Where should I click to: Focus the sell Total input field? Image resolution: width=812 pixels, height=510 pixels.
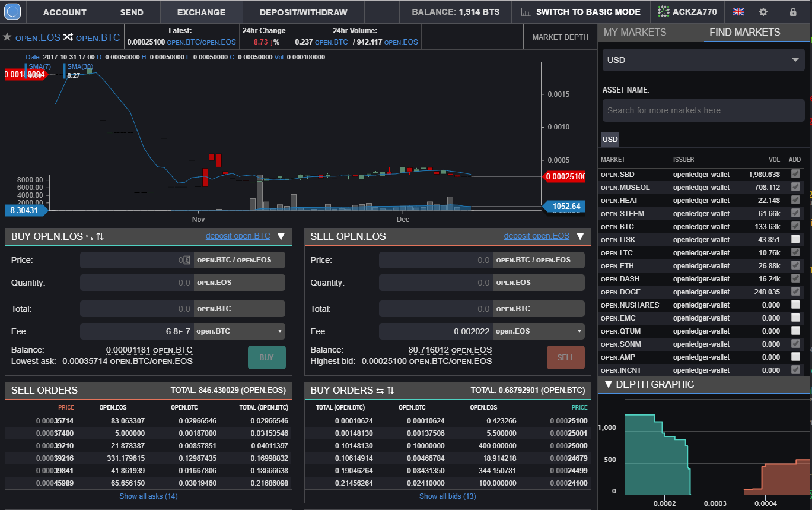click(x=436, y=309)
